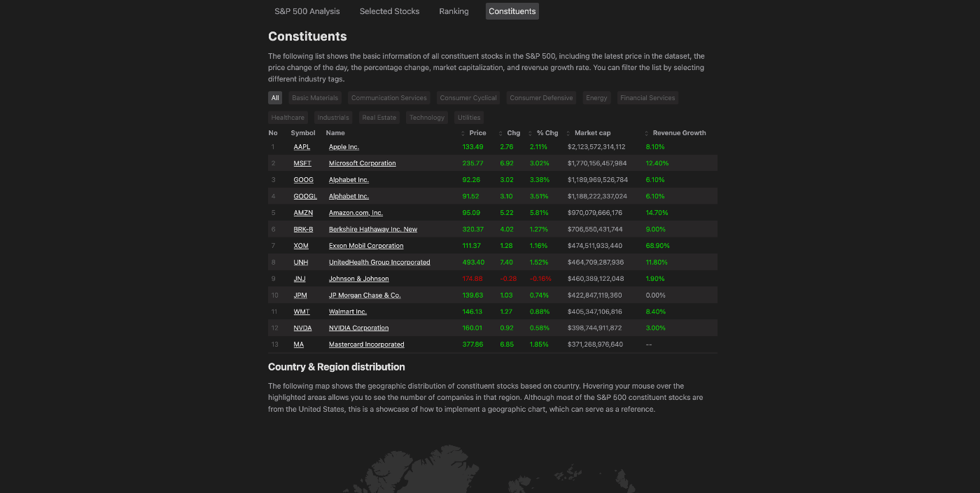Click Amazon's 5.81% change value

539,213
